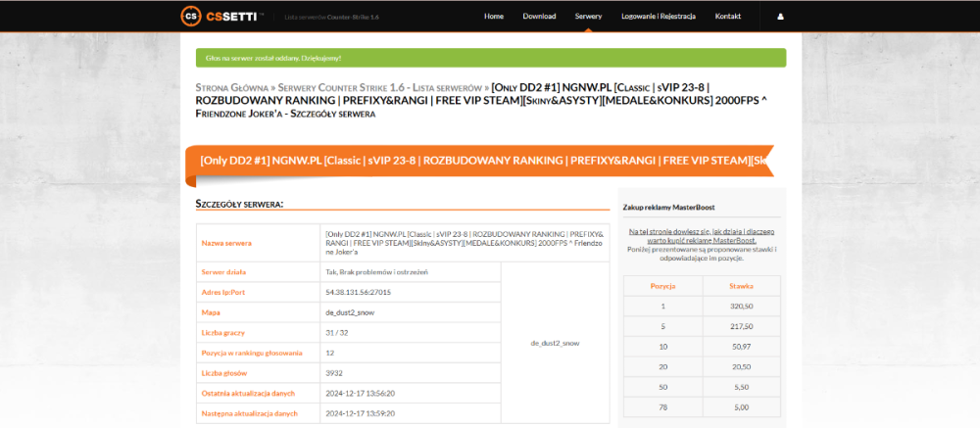Click the 20,50 rate cell
Screen dimensions: 980x428
pyautogui.click(x=741, y=366)
